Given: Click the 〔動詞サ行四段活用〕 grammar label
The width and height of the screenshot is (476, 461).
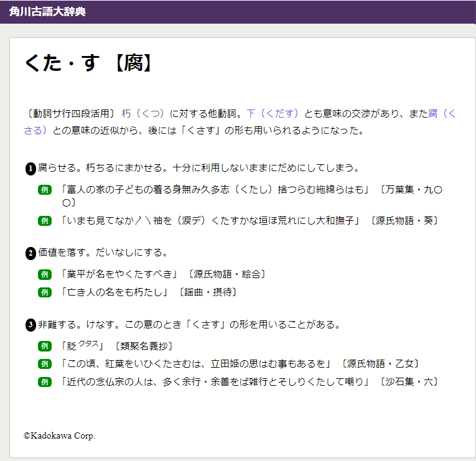Looking at the screenshot, I should pyautogui.click(x=71, y=114).
